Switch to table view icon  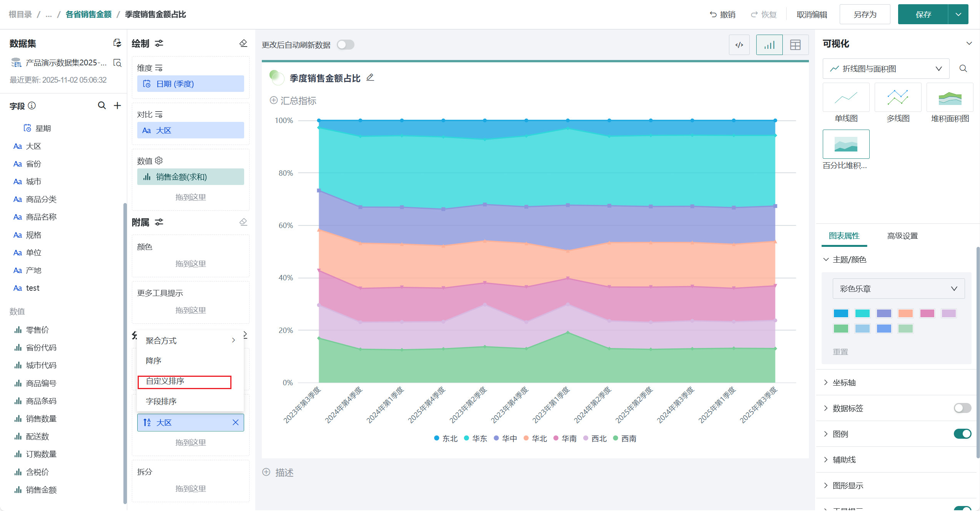(795, 45)
